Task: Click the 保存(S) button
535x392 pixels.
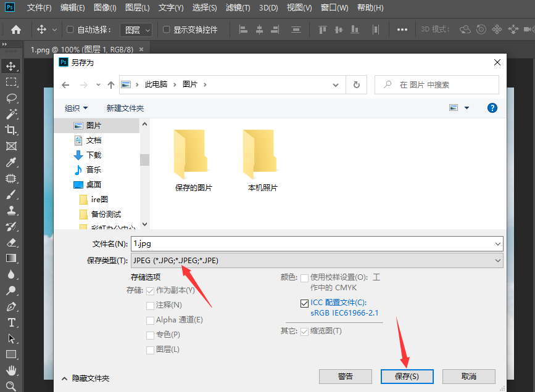Action: tap(407, 376)
